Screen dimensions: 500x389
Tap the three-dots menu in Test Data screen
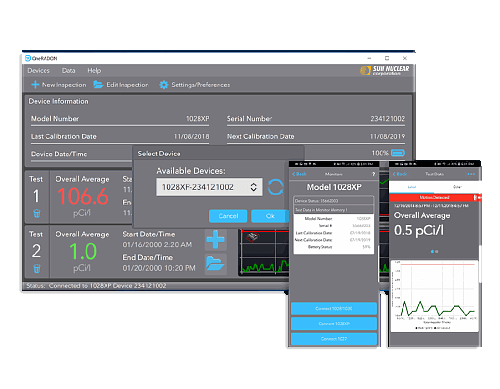471,174
